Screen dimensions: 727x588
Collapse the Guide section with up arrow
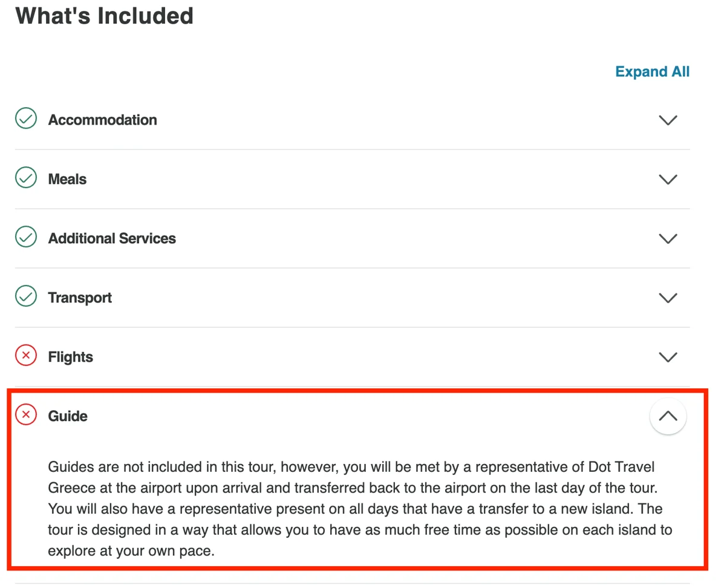pyautogui.click(x=668, y=416)
